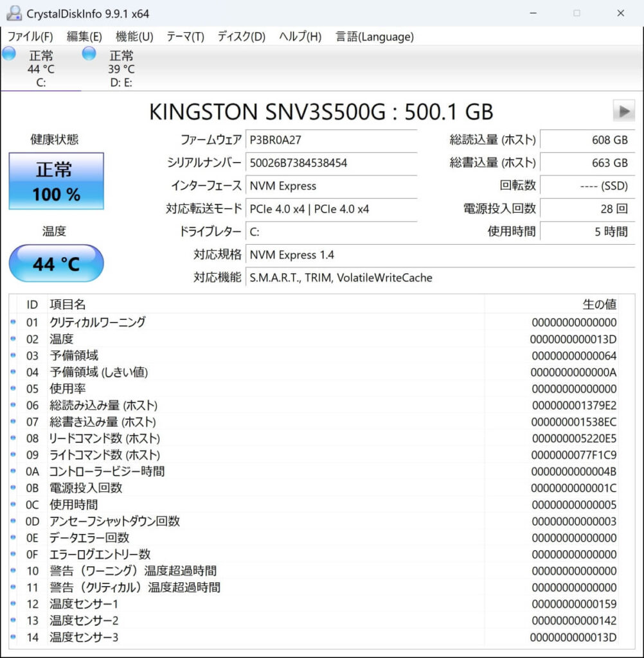The image size is (644, 658).
Task: Open the ヘルプ(H) menu
Action: tap(300, 37)
